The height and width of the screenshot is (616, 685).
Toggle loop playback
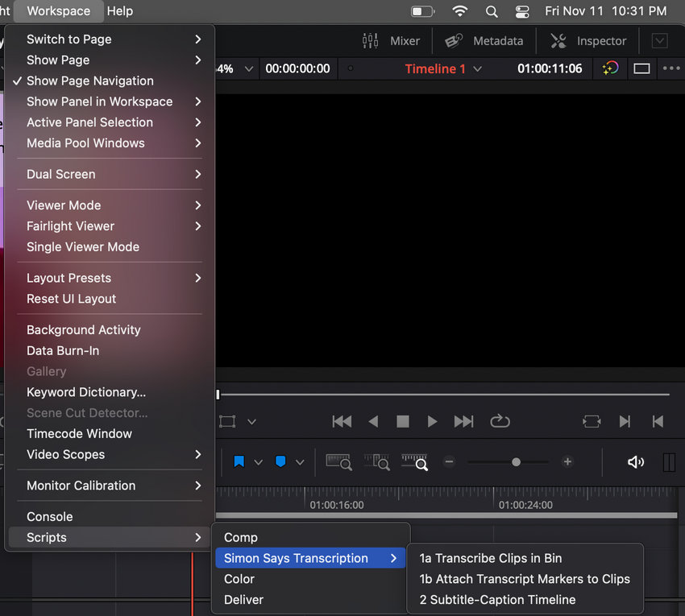500,421
